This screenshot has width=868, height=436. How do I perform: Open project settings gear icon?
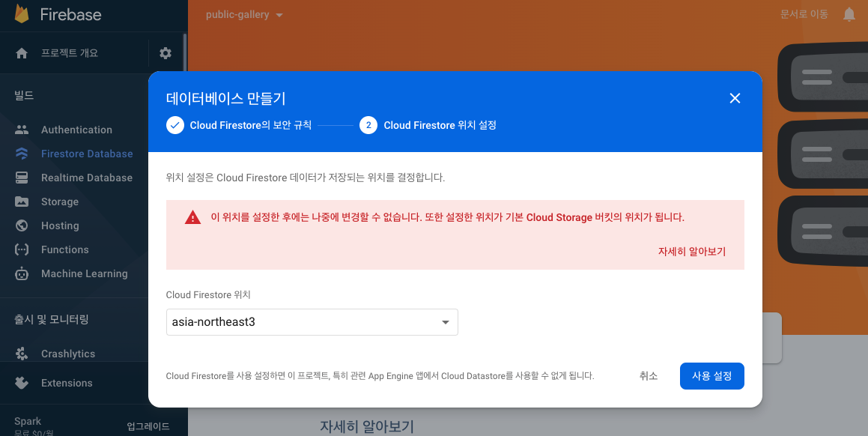tap(166, 53)
